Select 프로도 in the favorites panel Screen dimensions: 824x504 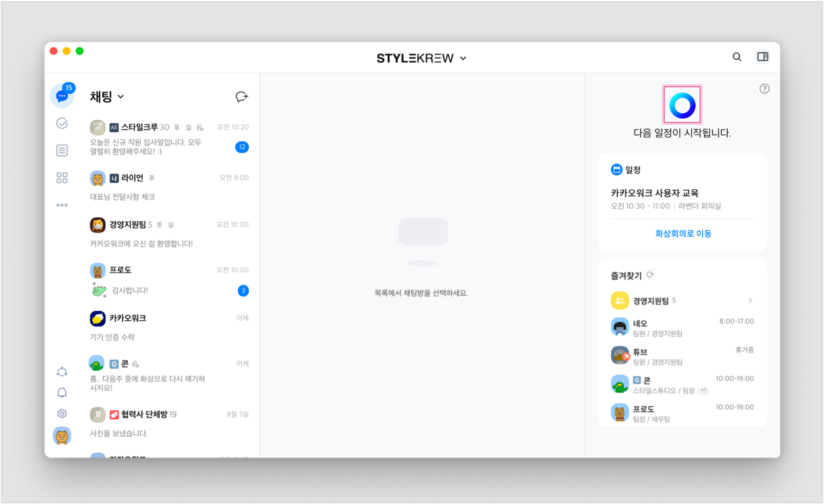point(683,413)
